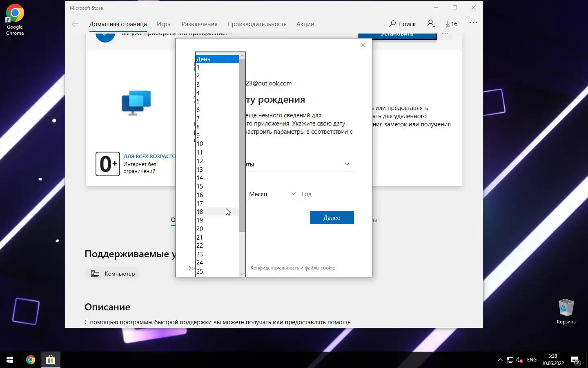Click Microsoft Store taskbar icon
Screen dimensions: 588x368
coord(50,360)
